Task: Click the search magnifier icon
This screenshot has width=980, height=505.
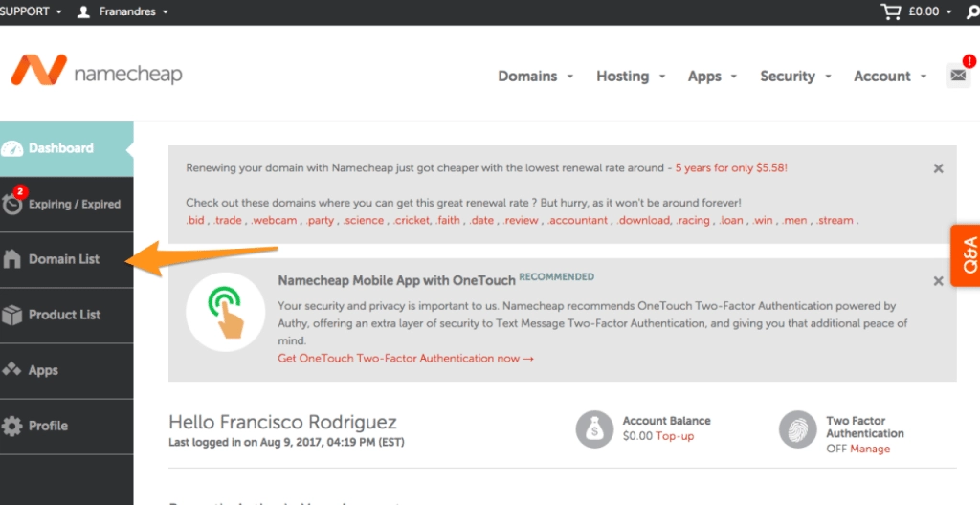Action: pos(973,11)
